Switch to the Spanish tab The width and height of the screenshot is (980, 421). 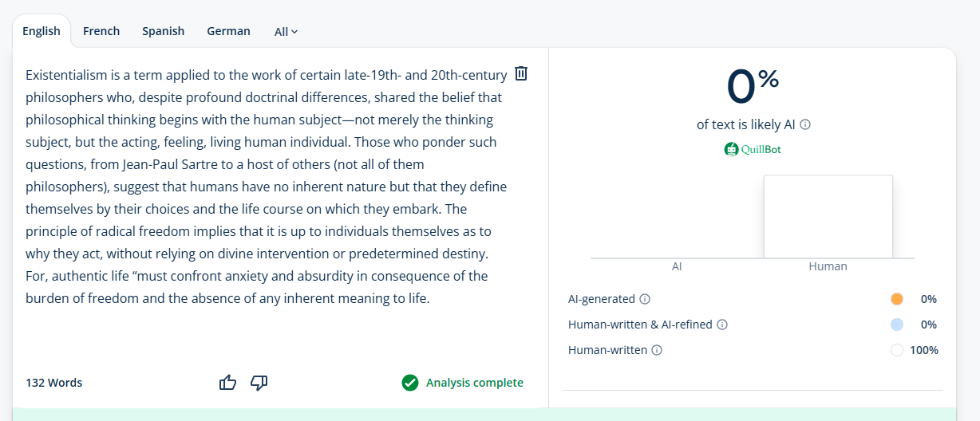(163, 31)
